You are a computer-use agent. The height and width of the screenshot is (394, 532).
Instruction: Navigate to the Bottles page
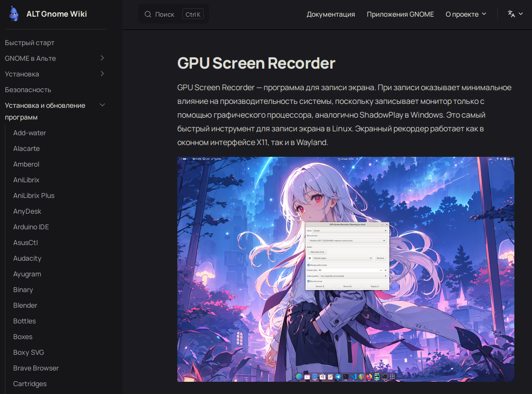(24, 320)
